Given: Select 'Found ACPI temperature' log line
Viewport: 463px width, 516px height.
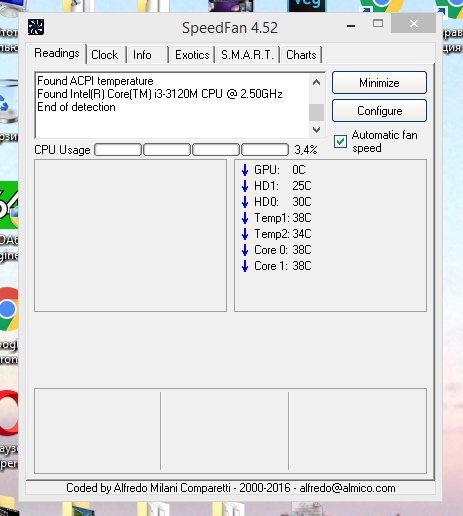Looking at the screenshot, I should point(95,81).
